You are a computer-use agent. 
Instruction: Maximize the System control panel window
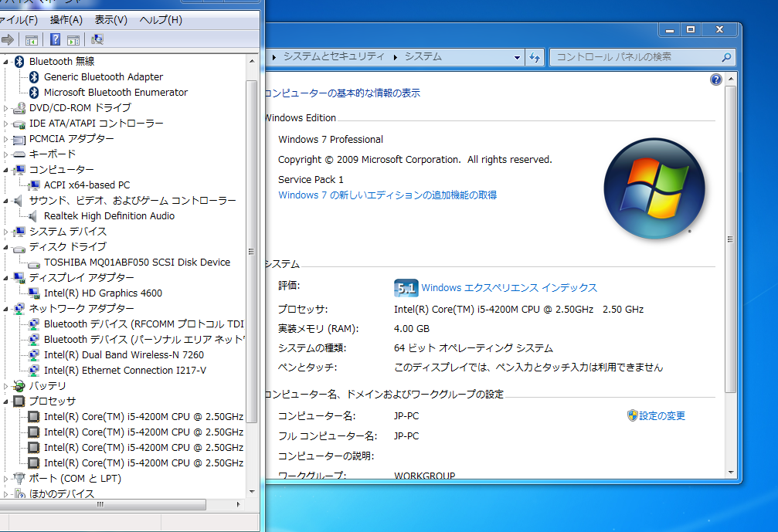(690, 30)
